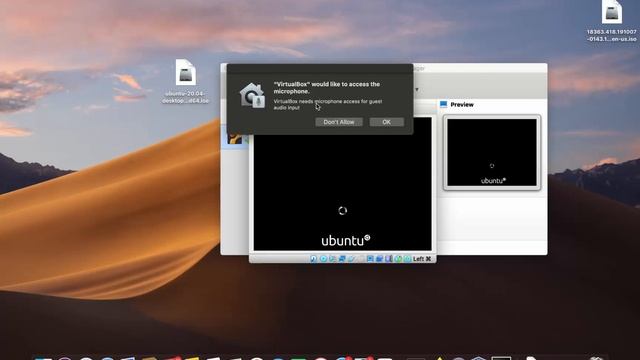Click the audio indicator in VM status bar
Screen dimensions: 640x360
tap(332, 259)
